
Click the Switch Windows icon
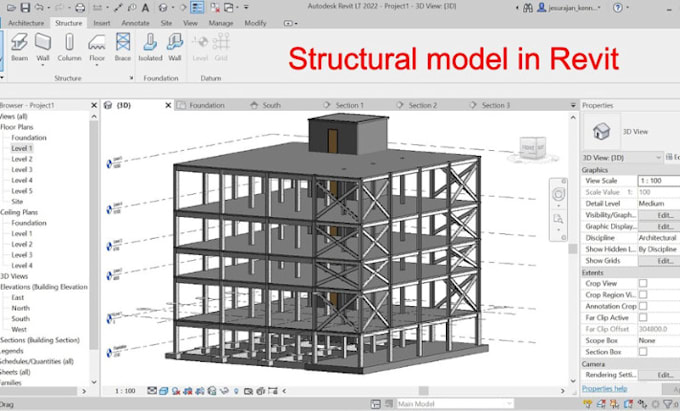point(229,7)
